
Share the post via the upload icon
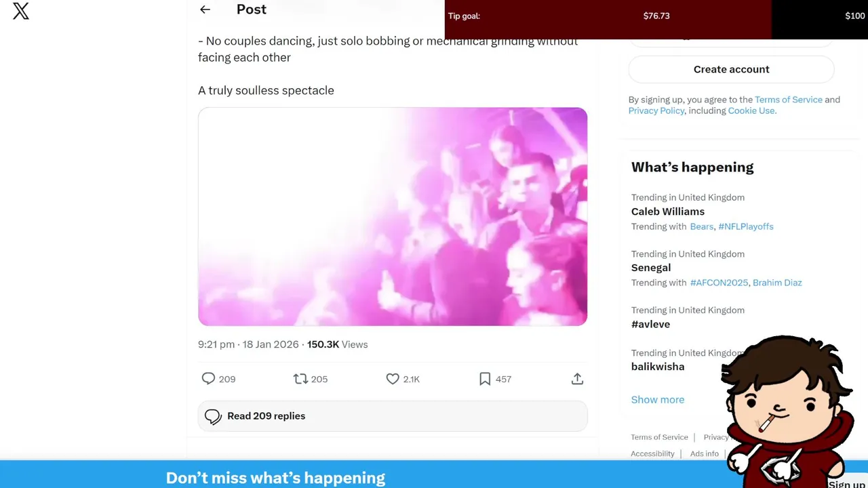coord(577,379)
